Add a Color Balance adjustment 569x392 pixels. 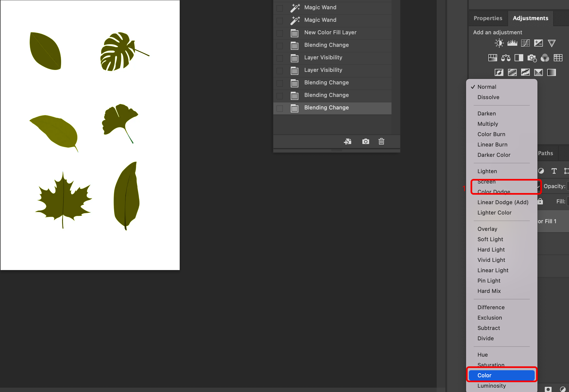click(506, 58)
